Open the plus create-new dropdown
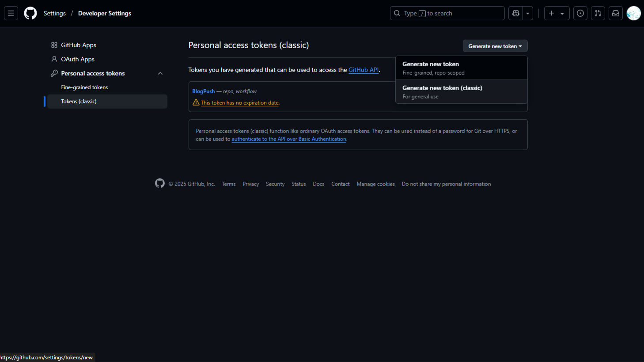This screenshot has height=362, width=644. [x=557, y=13]
